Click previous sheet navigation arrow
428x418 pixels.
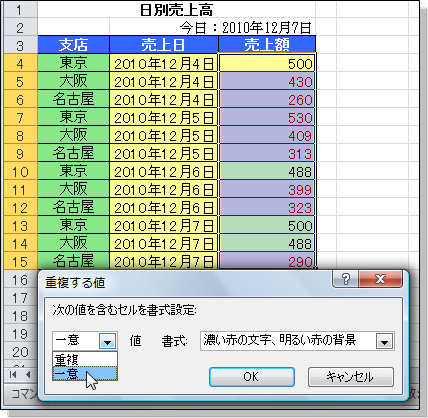point(28,375)
